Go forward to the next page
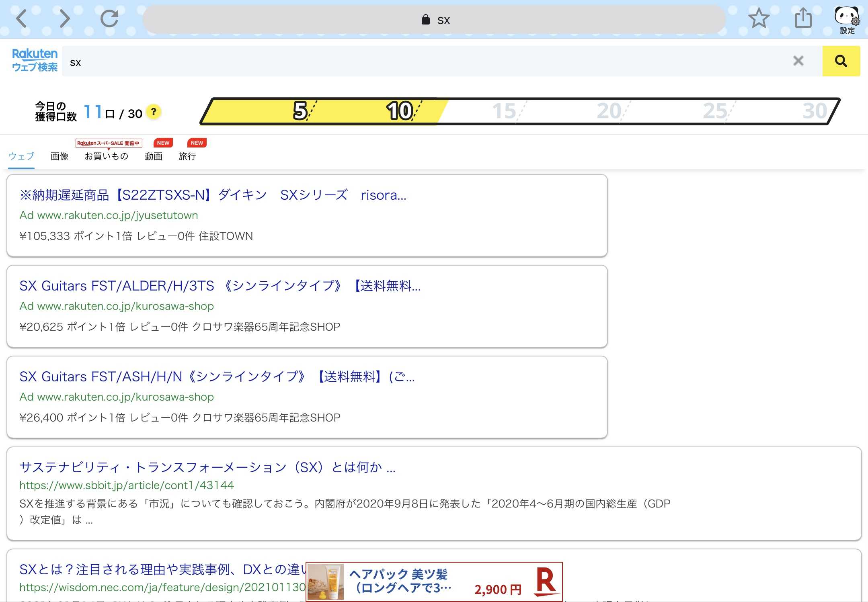Viewport: 868px width, 602px height. pos(64,18)
